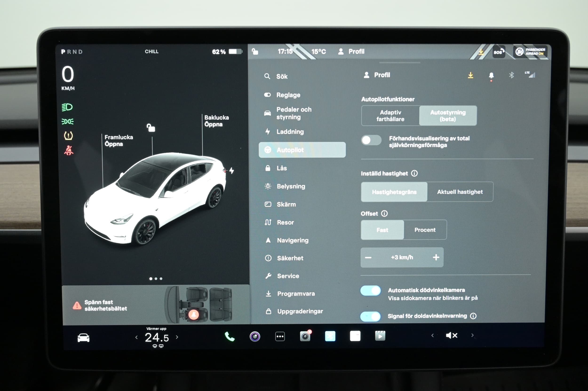The image size is (588, 391).
Task: Increase volume with right chevron
Action: (472, 335)
